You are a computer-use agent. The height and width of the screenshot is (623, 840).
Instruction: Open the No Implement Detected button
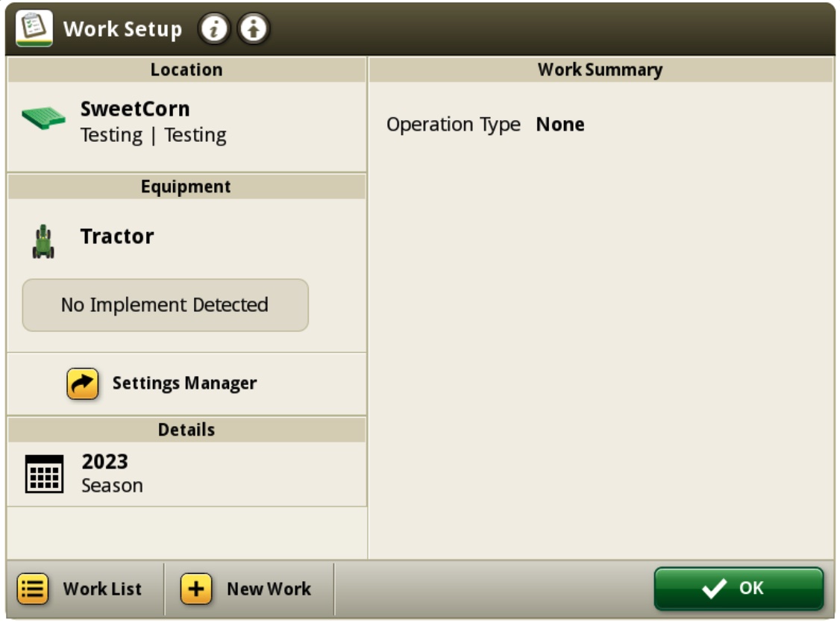tap(165, 305)
